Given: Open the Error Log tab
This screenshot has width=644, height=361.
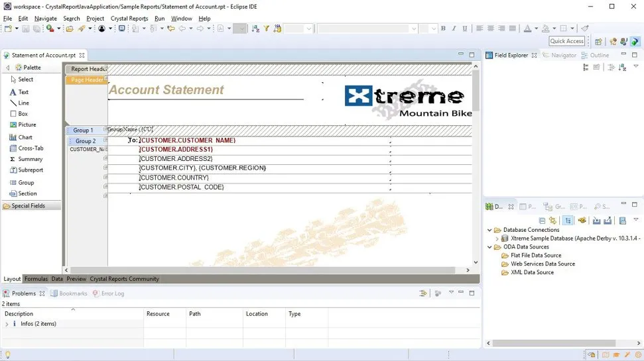Looking at the screenshot, I should coord(108,293).
